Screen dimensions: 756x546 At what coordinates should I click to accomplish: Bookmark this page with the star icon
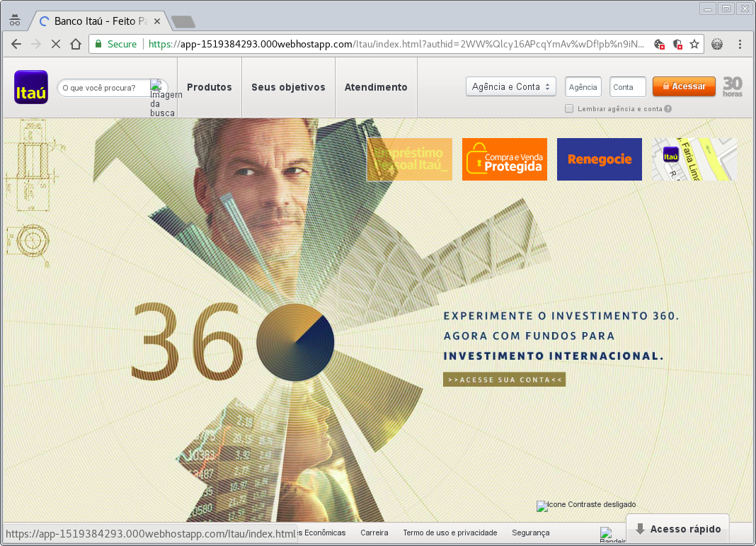[x=694, y=45]
